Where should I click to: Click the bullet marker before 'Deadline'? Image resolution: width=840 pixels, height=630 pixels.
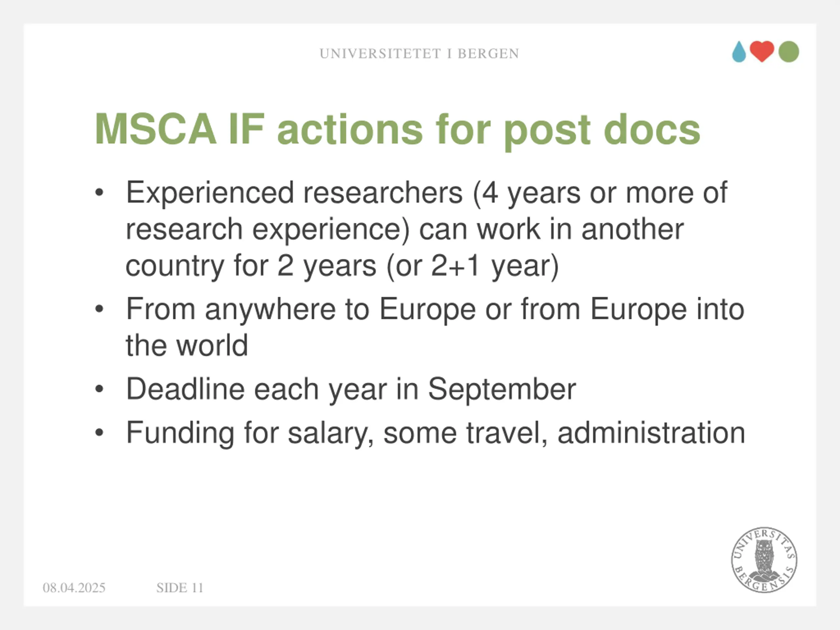click(99, 389)
